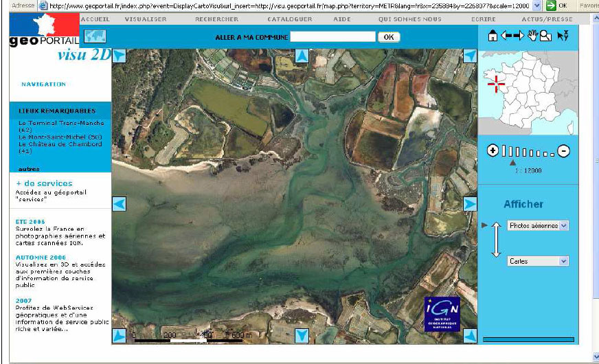Screen dimensions: 599x364
Task: Click the home icon in map toolbar
Action: coord(492,36)
